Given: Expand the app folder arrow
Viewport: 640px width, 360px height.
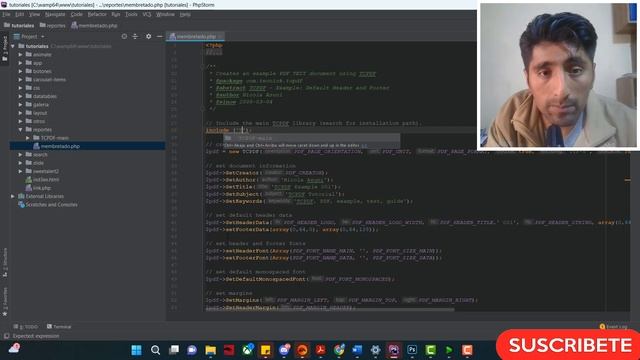Looking at the screenshot, I should [20, 63].
